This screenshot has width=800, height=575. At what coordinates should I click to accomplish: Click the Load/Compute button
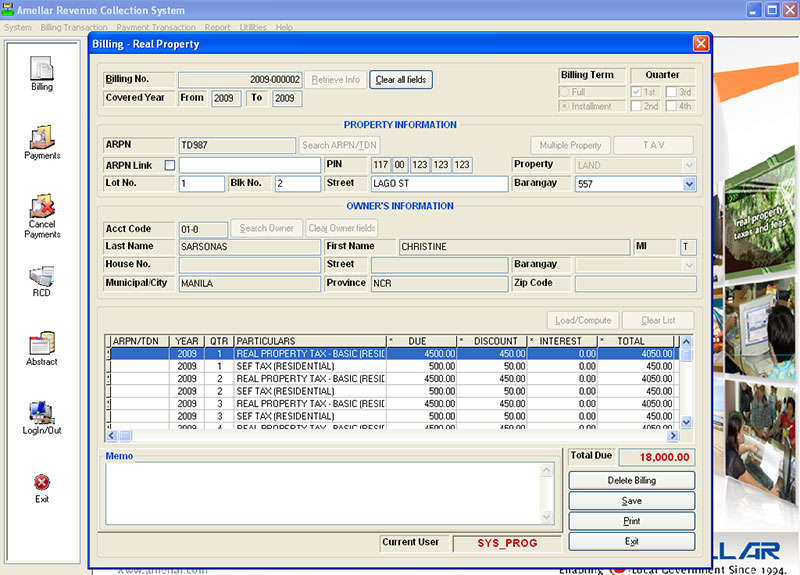click(583, 320)
